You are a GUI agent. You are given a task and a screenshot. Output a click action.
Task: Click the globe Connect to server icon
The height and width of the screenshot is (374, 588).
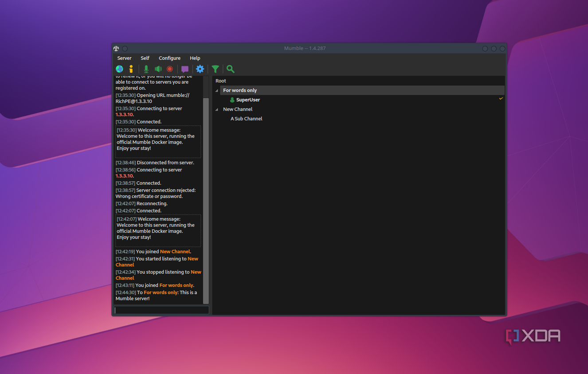[x=119, y=69]
